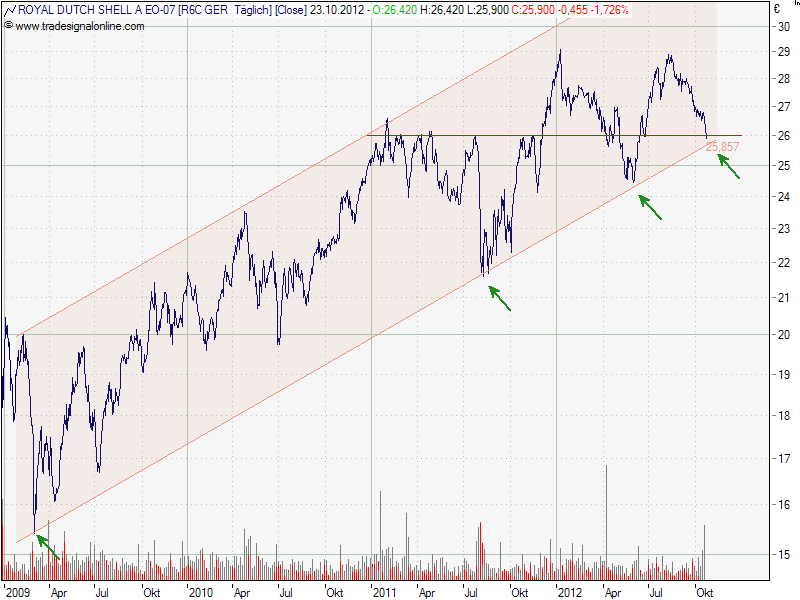Click the 16 price axis label
This screenshot has width=800, height=600.
point(784,505)
